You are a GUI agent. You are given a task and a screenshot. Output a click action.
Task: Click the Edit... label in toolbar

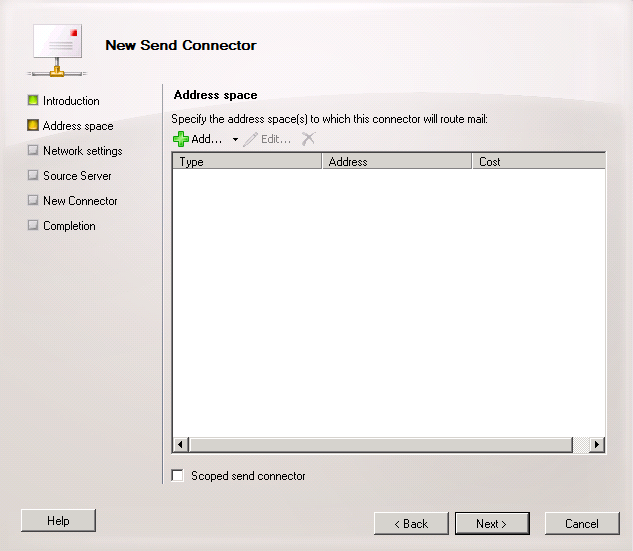tap(276, 139)
